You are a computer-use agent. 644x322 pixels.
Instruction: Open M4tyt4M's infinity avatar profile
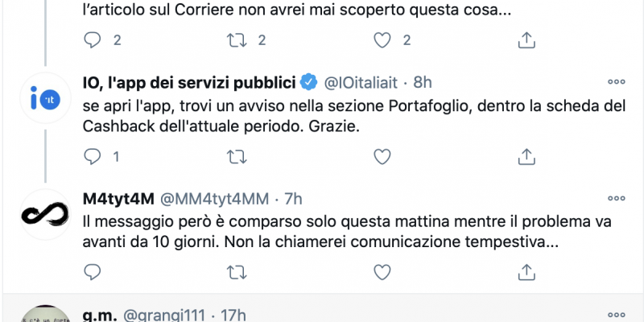(x=46, y=214)
